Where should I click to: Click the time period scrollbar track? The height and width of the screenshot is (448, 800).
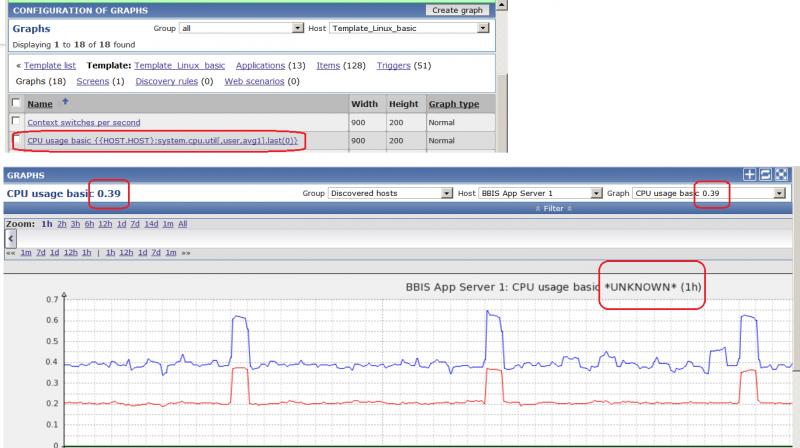pyautogui.click(x=404, y=238)
